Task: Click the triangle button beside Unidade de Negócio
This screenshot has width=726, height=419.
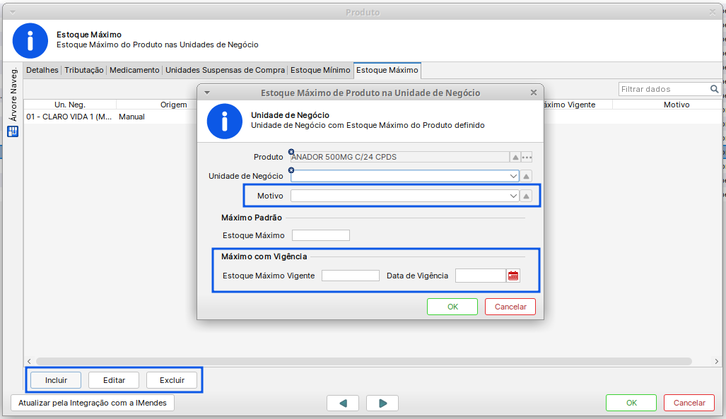Action: [526, 176]
